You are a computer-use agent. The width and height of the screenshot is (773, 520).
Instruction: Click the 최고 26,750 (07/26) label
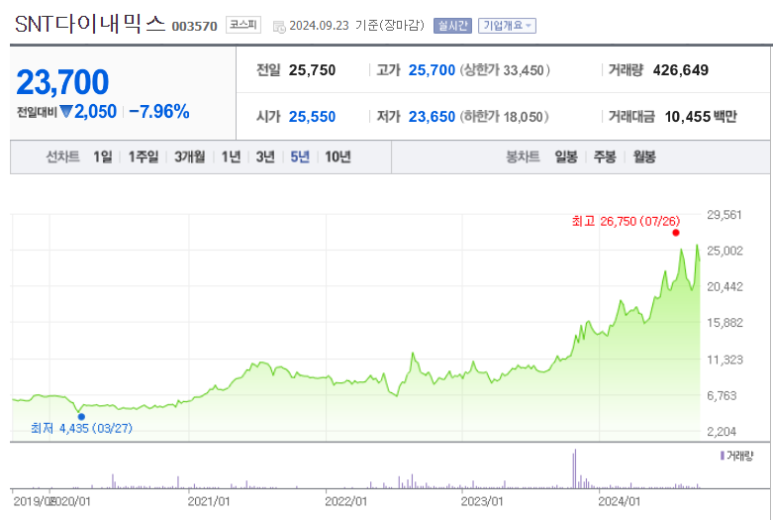626,221
